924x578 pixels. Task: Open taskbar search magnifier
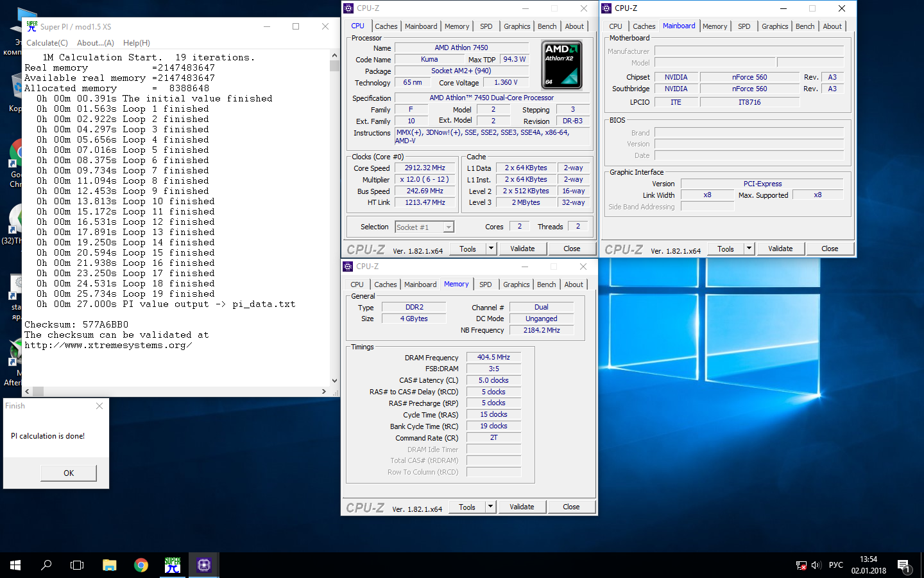[46, 565]
